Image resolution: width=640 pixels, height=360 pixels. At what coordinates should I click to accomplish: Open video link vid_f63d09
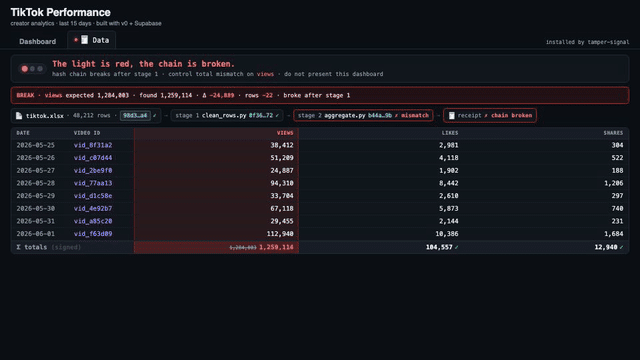point(93,233)
